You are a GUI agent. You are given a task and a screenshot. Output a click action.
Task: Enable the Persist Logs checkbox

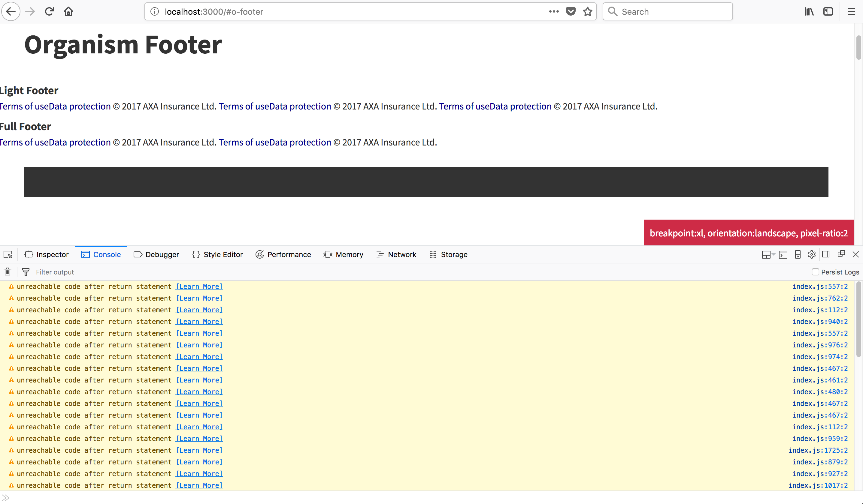pos(815,272)
